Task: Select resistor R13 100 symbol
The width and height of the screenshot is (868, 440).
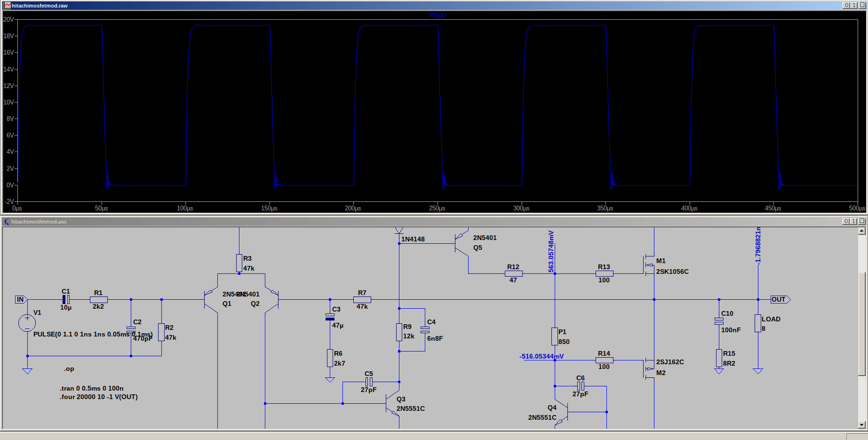Action: (604, 273)
